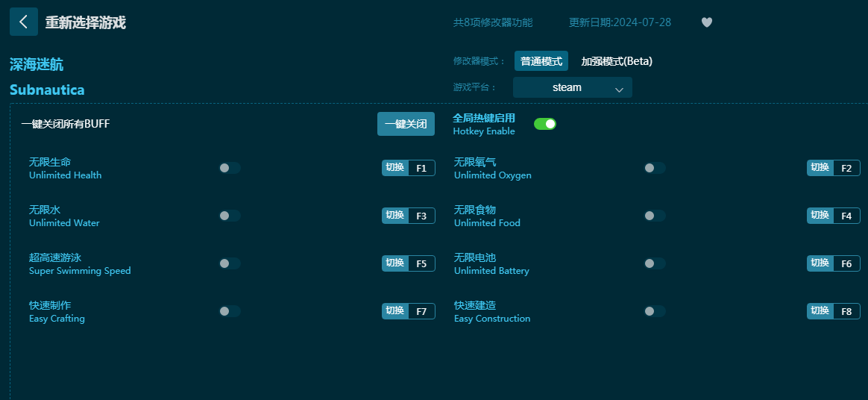
Task: Click 切换 button for F2 hotkey
Action: [820, 168]
